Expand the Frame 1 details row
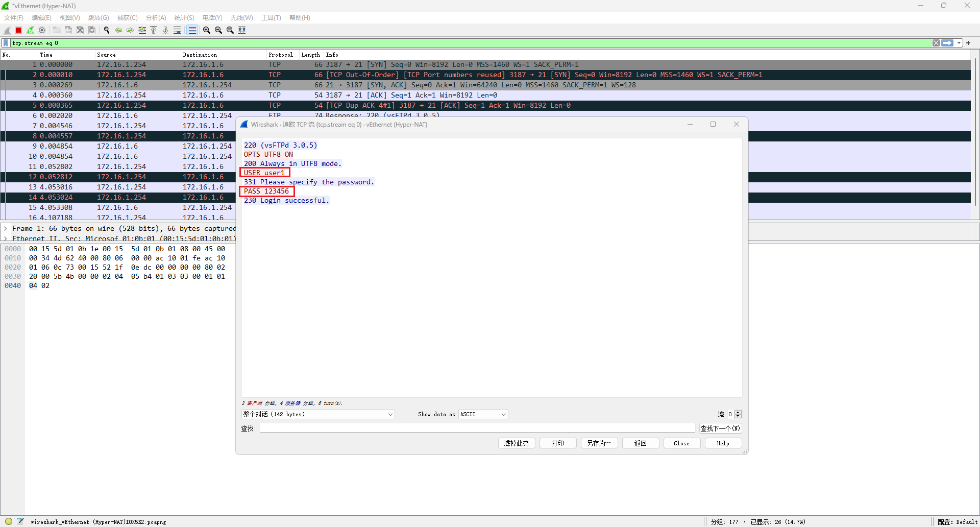Screen dimensions: 980x527 [6, 228]
